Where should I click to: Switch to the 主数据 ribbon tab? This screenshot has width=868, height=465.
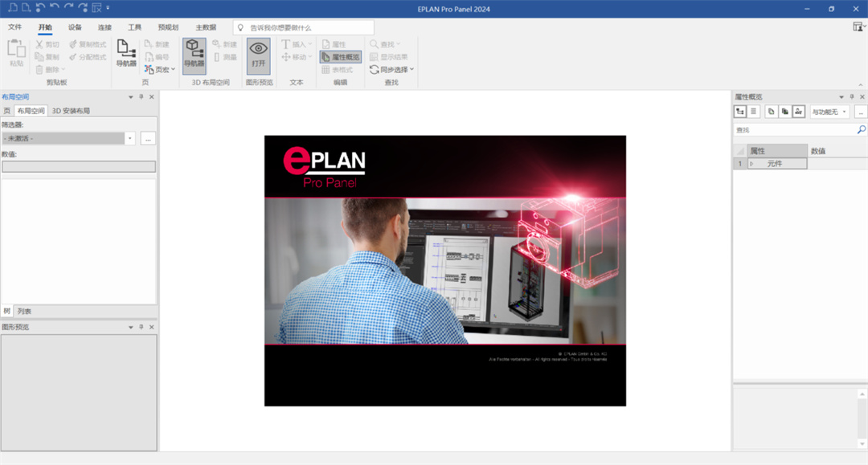(x=206, y=27)
